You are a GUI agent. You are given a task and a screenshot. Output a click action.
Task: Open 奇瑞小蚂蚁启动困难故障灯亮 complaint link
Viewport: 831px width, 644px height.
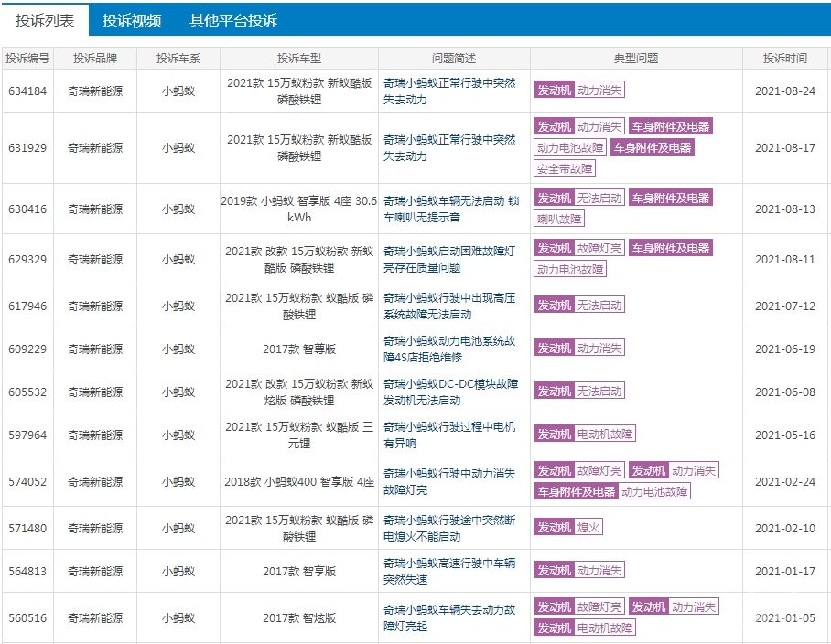(x=449, y=260)
